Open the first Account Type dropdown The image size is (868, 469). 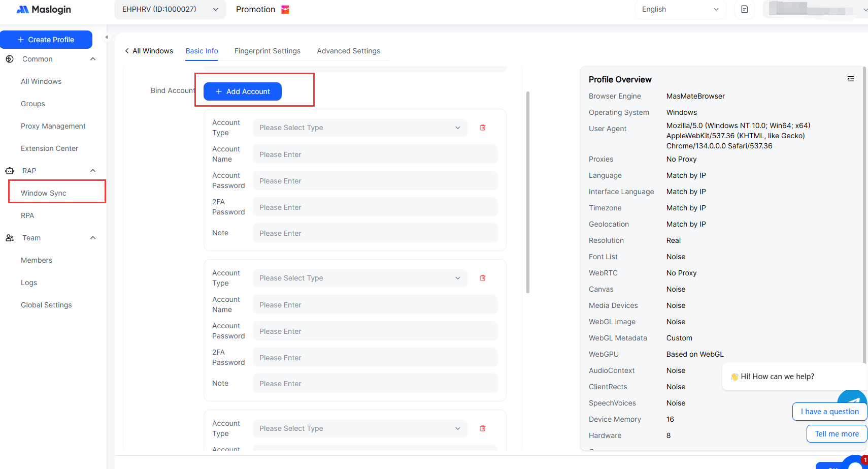[359, 128]
